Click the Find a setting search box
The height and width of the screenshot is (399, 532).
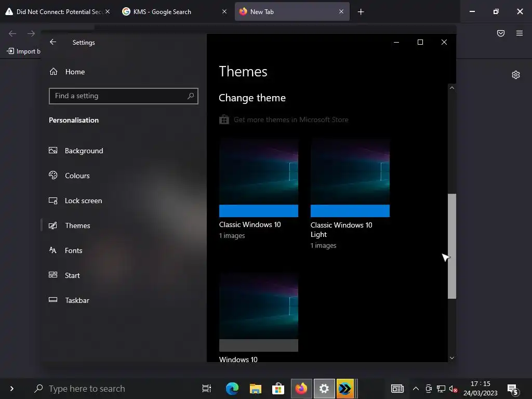click(124, 96)
